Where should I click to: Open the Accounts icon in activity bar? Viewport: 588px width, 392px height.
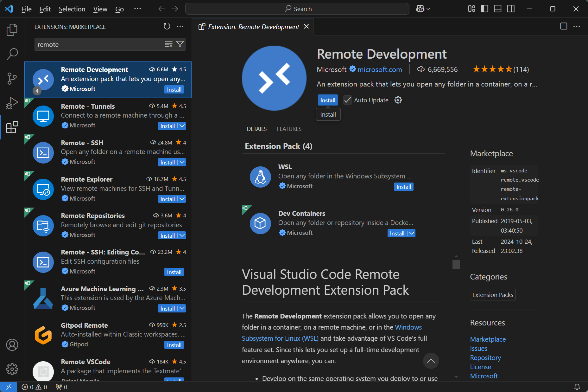(x=12, y=345)
